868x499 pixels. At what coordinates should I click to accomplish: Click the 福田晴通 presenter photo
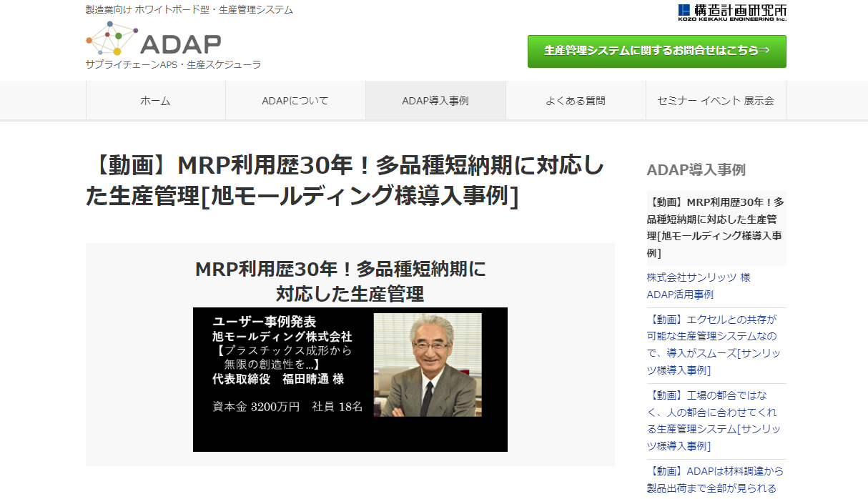tap(428, 365)
